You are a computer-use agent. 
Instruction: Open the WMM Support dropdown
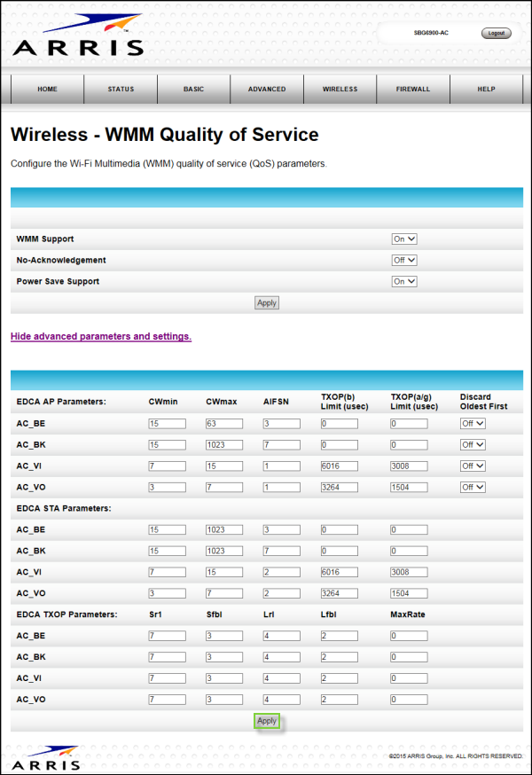tap(404, 239)
